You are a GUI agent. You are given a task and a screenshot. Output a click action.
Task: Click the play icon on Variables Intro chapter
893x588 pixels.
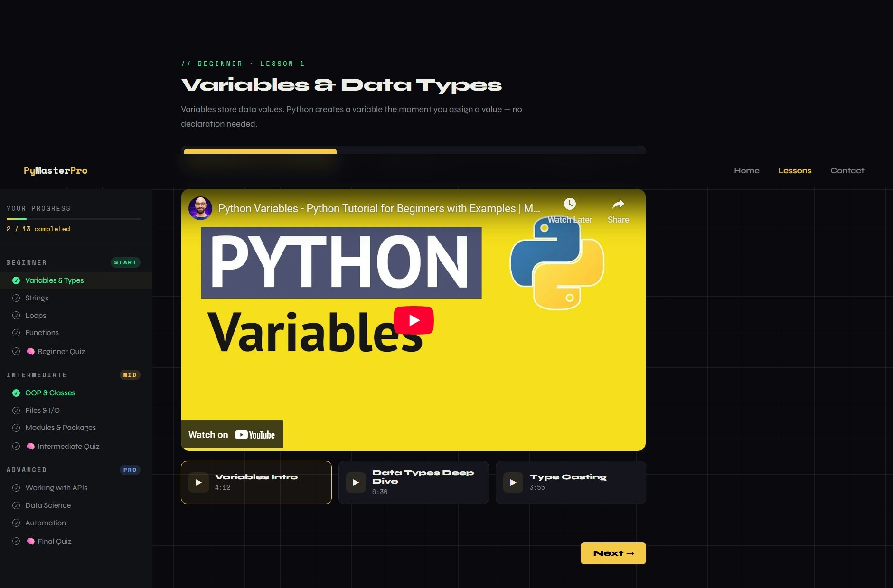pyautogui.click(x=198, y=482)
